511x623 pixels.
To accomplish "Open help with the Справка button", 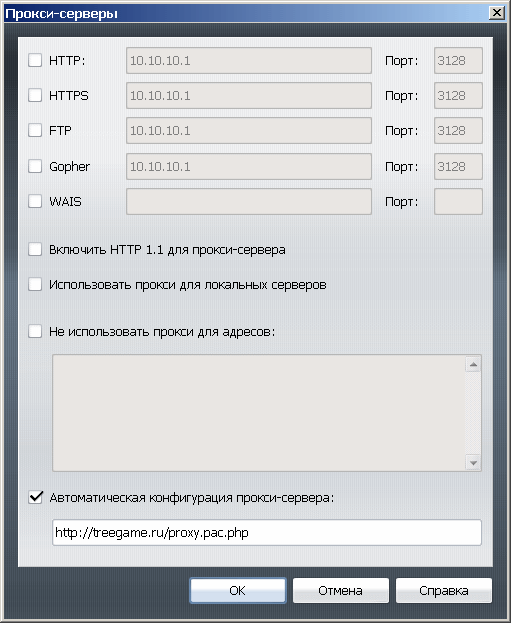I will pyautogui.click(x=444, y=590).
